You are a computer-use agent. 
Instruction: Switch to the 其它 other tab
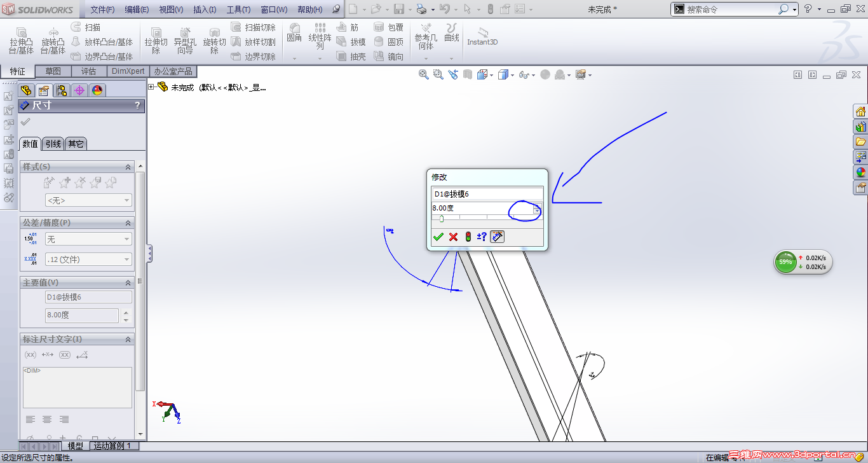pos(76,144)
